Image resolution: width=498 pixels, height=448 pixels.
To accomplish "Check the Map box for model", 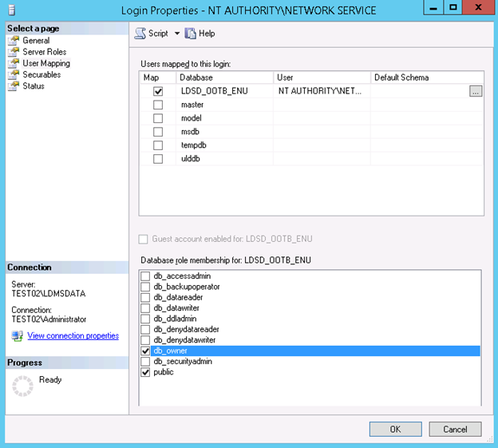I will point(158,118).
